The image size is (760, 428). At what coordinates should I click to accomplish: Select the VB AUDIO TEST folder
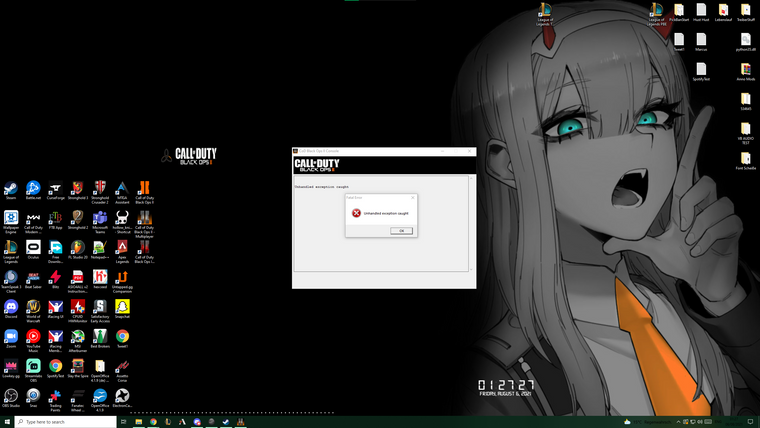tap(745, 133)
